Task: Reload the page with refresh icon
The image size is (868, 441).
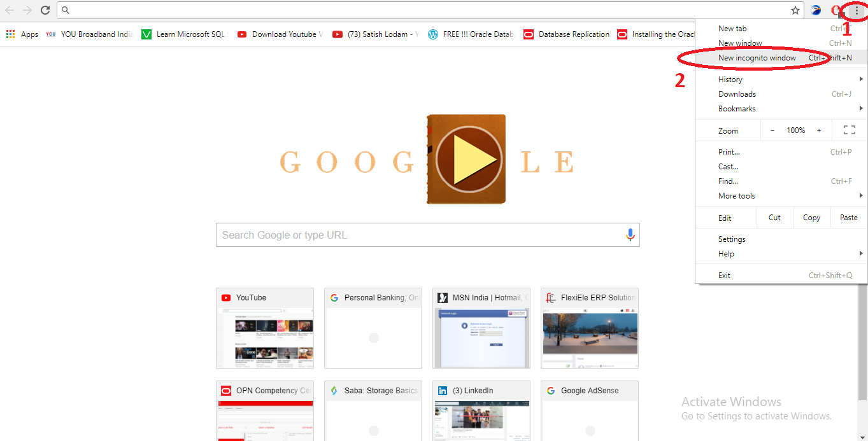Action: (45, 10)
